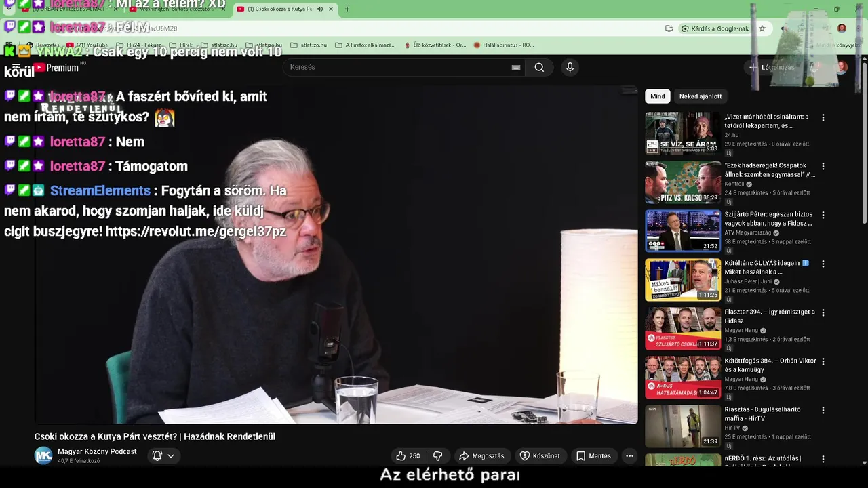868x488 pixels.
Task: Open the Riasztás 21:39 thumbnail
Action: point(683,426)
